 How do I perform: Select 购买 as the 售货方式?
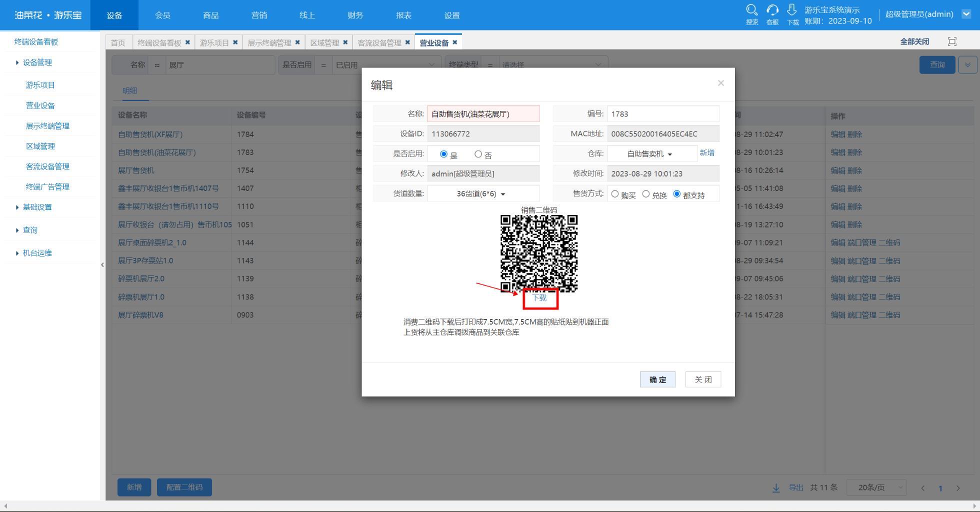(615, 194)
